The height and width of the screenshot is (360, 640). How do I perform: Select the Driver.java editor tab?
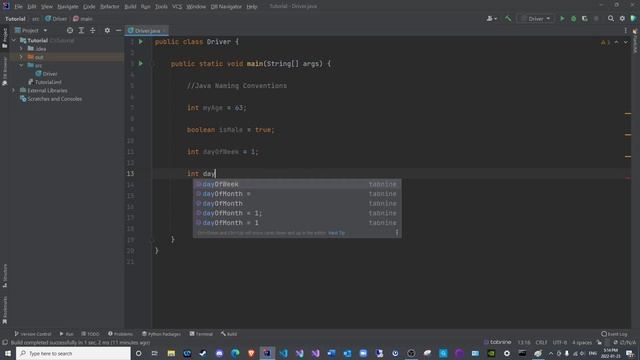point(147,31)
